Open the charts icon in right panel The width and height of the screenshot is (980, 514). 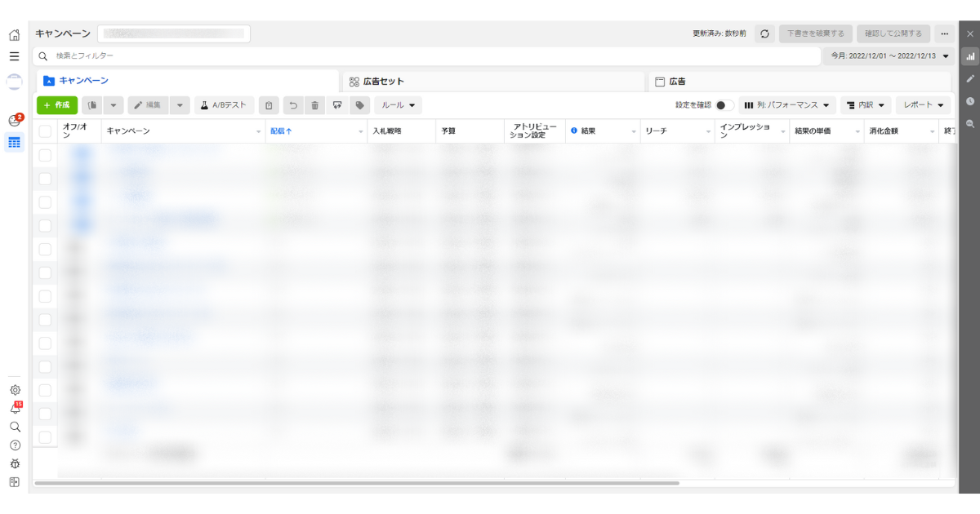[970, 56]
